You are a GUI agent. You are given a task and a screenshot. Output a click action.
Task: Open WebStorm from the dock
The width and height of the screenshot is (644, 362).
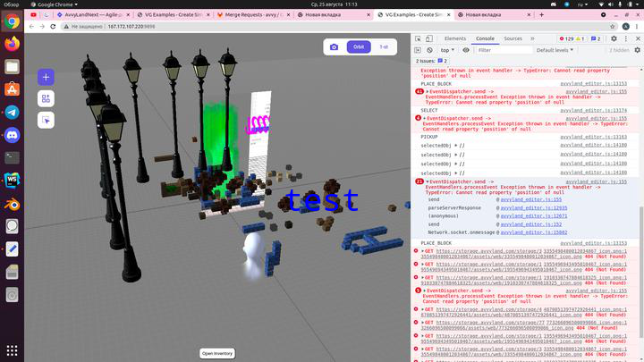(x=12, y=181)
